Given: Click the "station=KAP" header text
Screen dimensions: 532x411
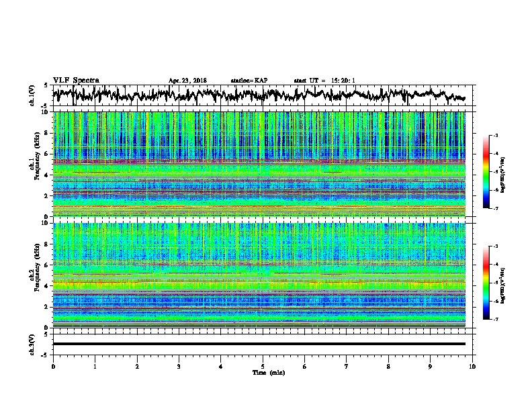Looking at the screenshot, I should [x=249, y=81].
